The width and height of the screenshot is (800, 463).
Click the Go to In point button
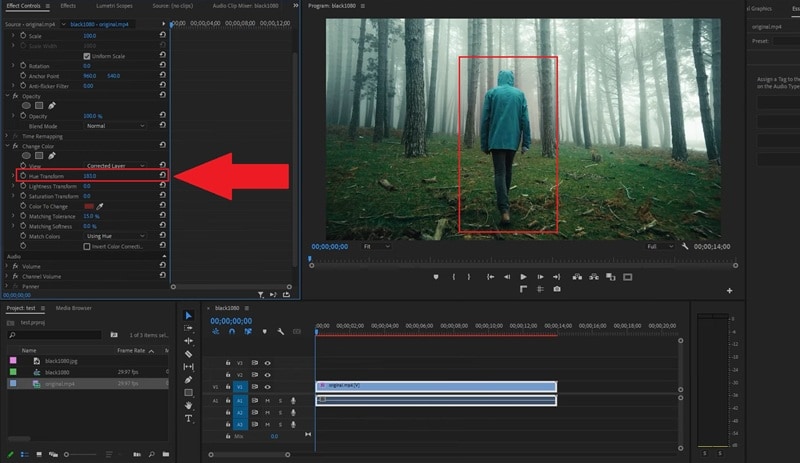coord(490,277)
